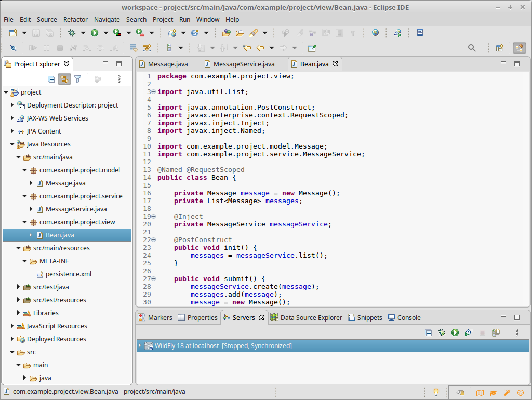
Task: Collapse the Java Resources tree node
Action: (x=12, y=144)
